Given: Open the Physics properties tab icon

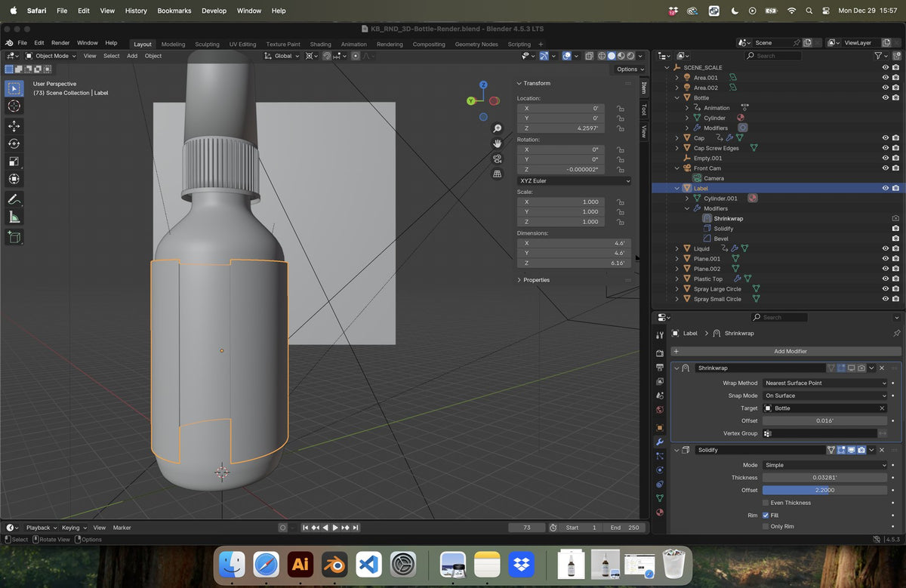Looking at the screenshot, I should (660, 470).
